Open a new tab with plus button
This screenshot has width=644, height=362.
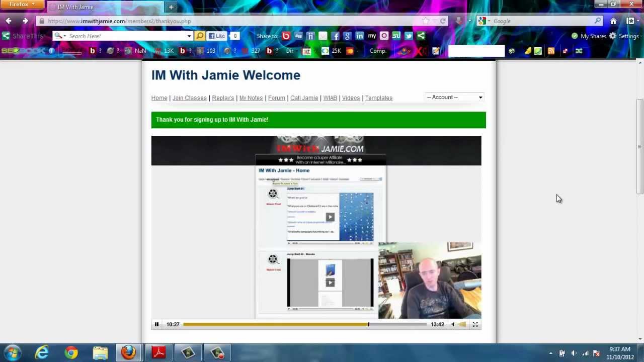pyautogui.click(x=171, y=7)
